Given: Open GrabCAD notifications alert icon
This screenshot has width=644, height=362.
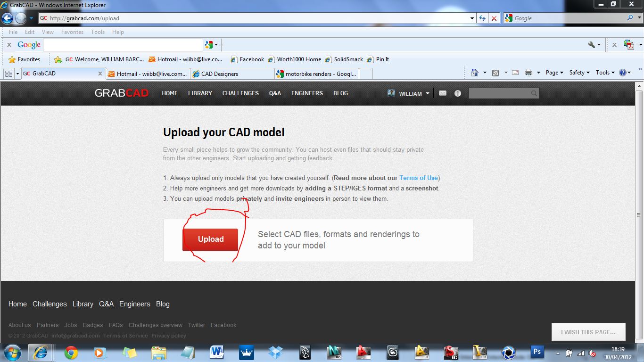Looking at the screenshot, I should tap(457, 93).
